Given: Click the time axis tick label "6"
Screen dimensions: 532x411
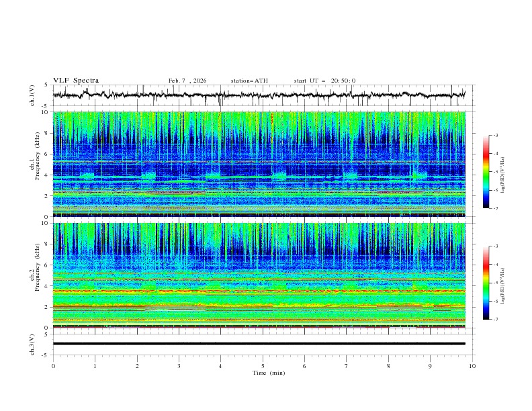Looking at the screenshot, I should (304, 366).
